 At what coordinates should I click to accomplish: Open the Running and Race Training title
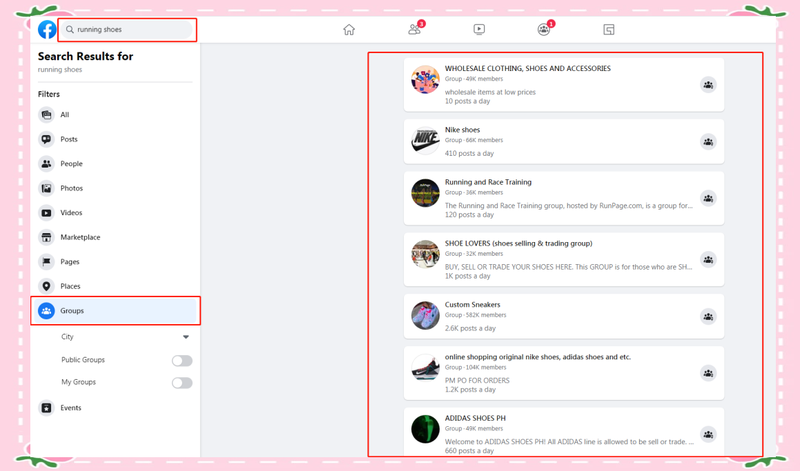point(488,182)
